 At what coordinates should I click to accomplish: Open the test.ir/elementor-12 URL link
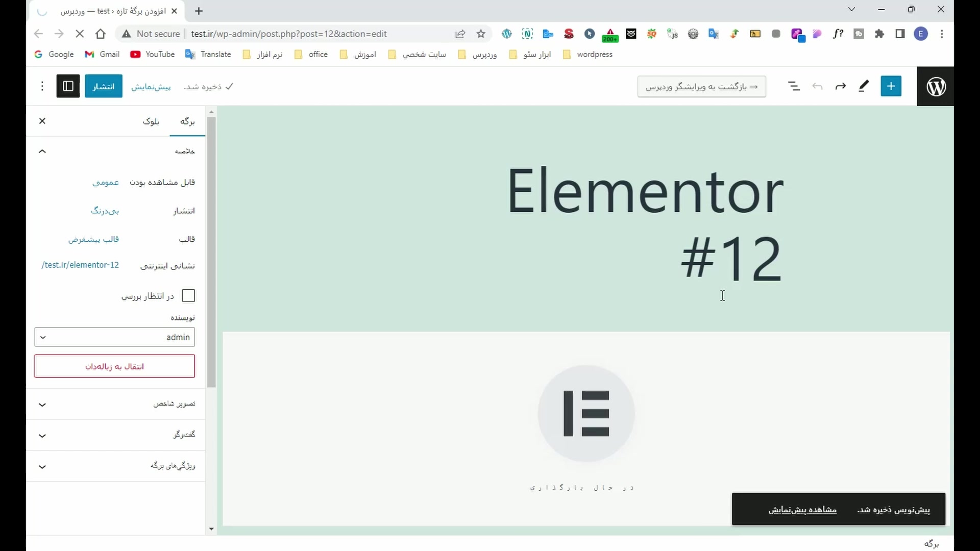click(x=80, y=265)
